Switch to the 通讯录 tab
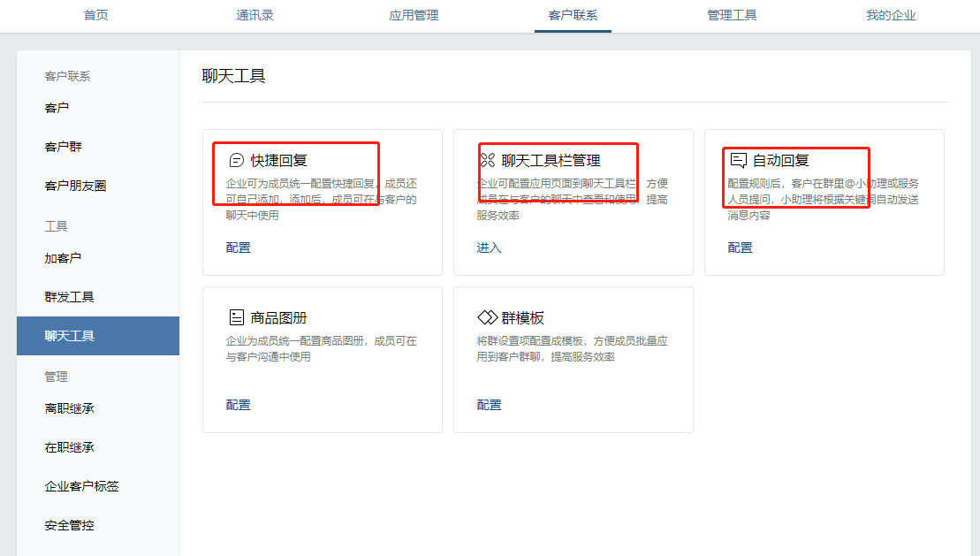The width and height of the screenshot is (980, 556). 254,16
